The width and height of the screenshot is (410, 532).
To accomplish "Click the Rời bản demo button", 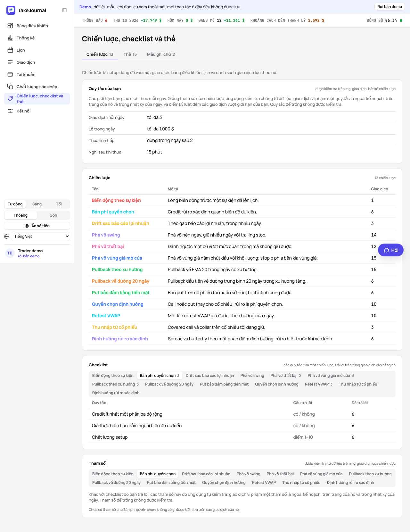I will [x=389, y=7].
